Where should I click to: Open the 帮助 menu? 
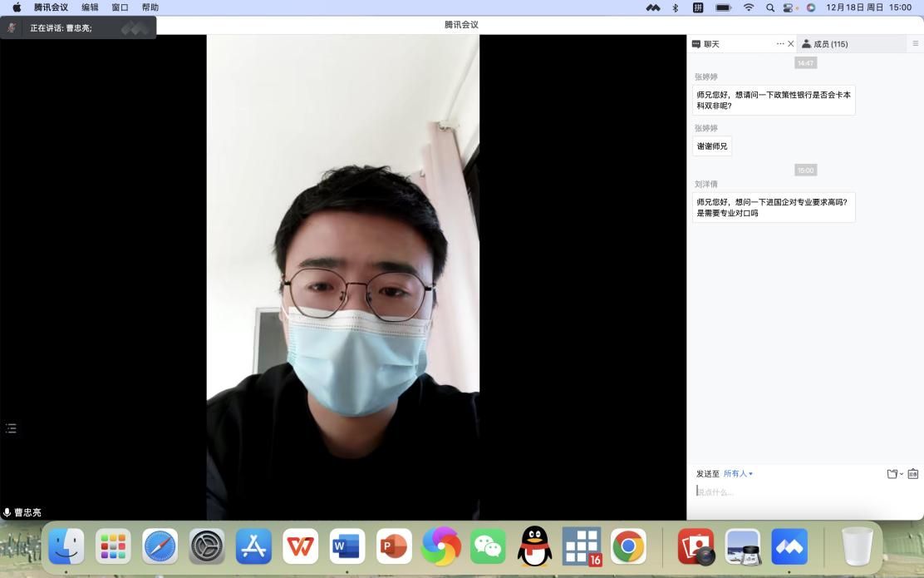[150, 7]
